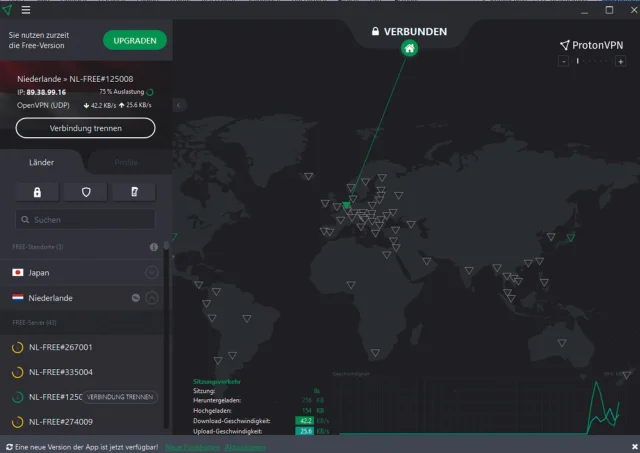The height and width of the screenshot is (453, 640).
Task: Click the green UPGRADEN button
Action: 135,40
